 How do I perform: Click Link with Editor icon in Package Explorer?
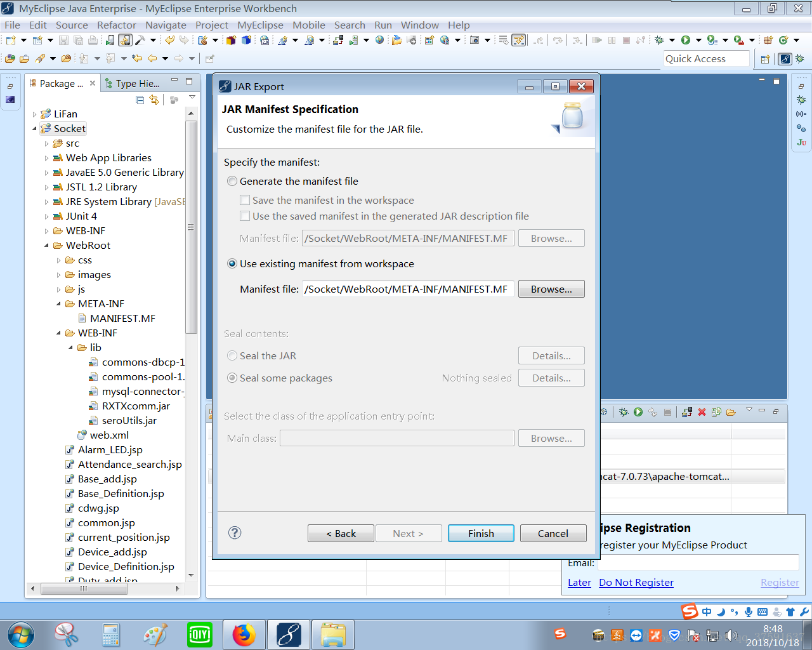click(154, 100)
